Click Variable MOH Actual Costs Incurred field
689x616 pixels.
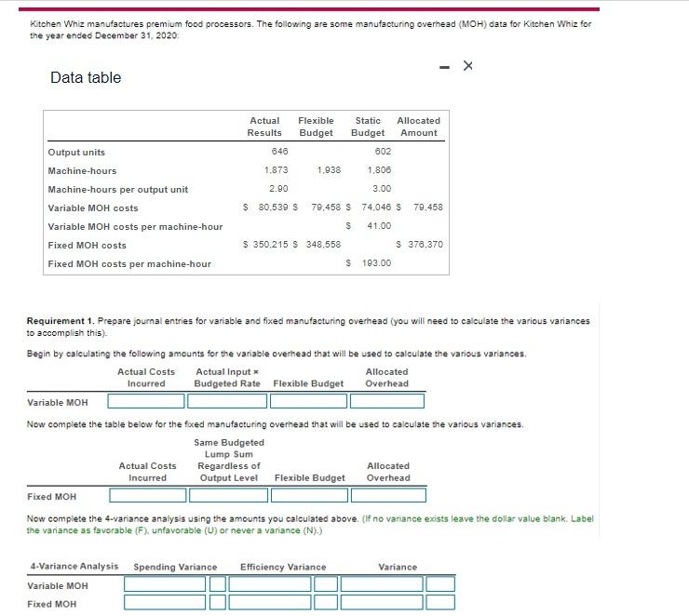(146, 401)
